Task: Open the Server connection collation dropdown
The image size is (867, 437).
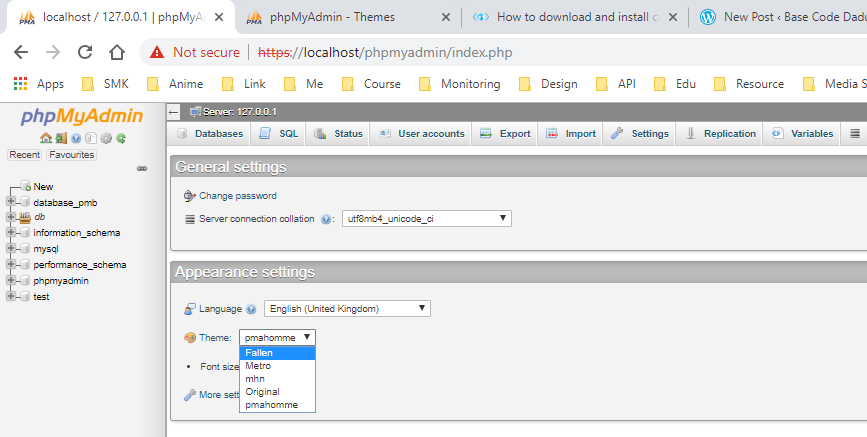Action: (426, 218)
